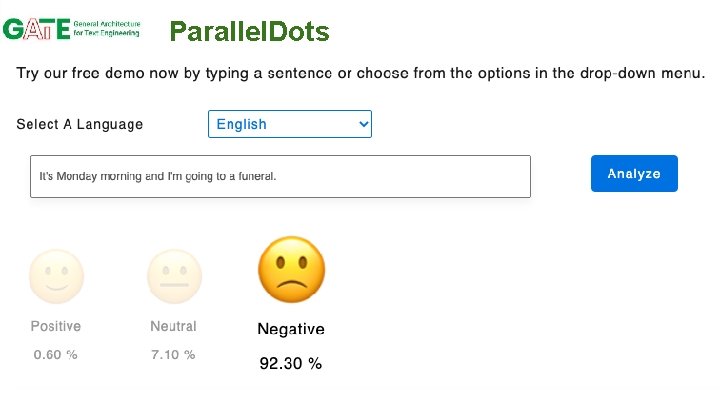Click the Positive sentiment label

(x=56, y=326)
